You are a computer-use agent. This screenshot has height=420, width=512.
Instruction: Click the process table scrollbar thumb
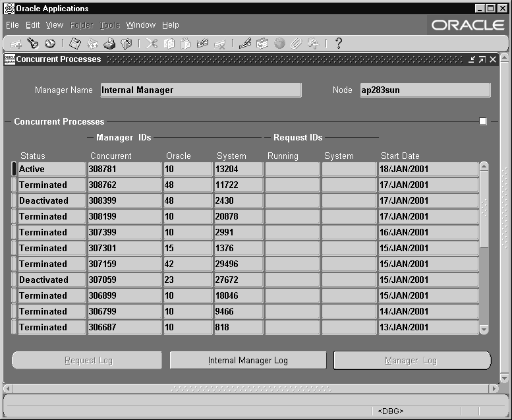pos(484,208)
